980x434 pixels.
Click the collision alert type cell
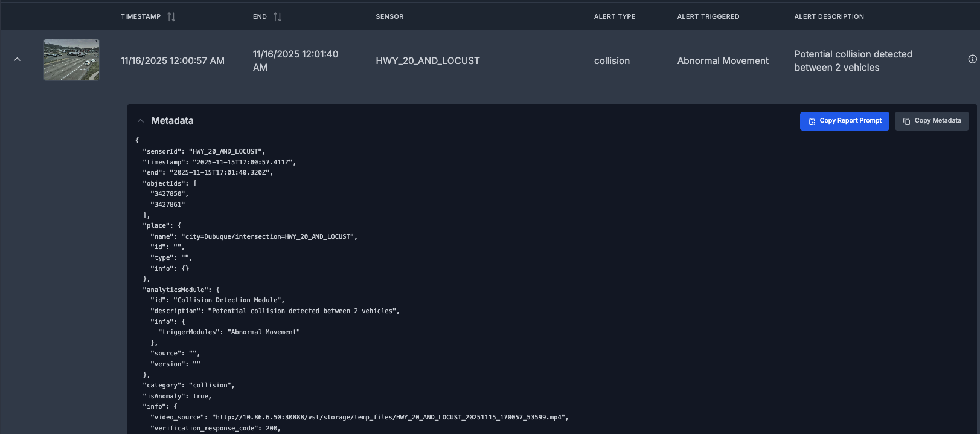tap(612, 61)
